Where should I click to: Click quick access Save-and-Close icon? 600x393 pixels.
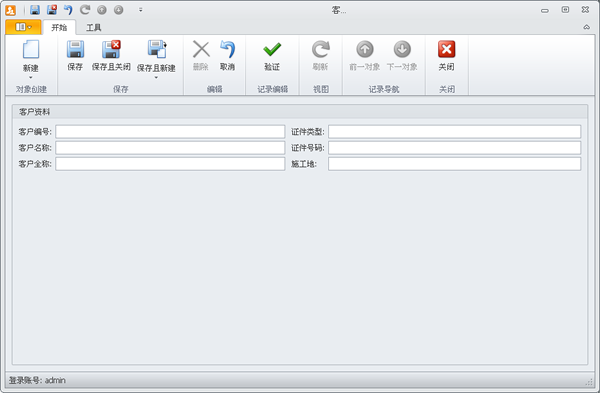[52, 10]
